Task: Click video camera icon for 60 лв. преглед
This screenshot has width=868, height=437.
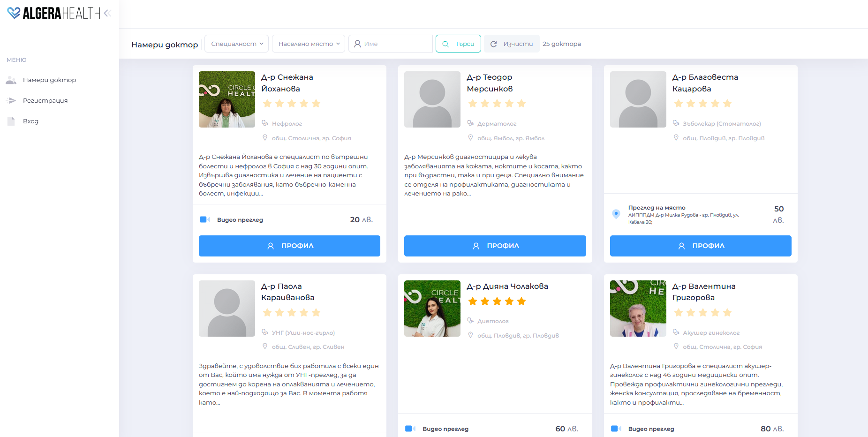Action: (x=410, y=429)
